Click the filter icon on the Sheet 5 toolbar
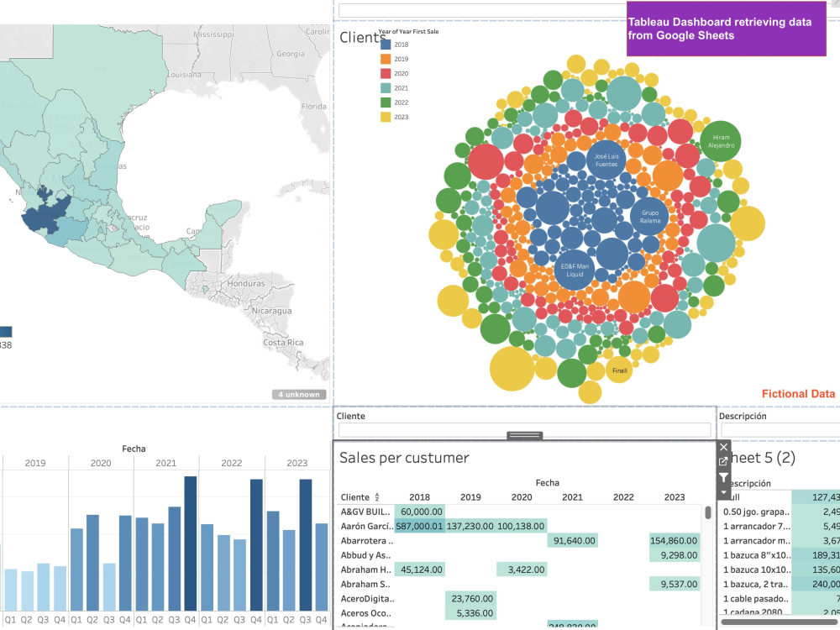The width and height of the screenshot is (840, 630). click(x=723, y=476)
